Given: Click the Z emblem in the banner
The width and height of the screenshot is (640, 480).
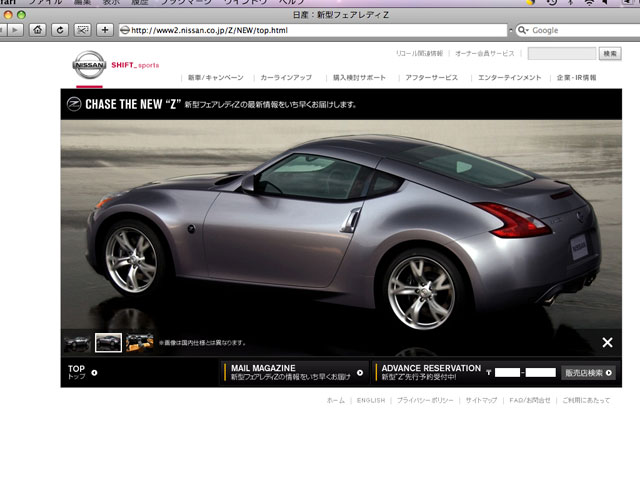Looking at the screenshot, I should 74,104.
